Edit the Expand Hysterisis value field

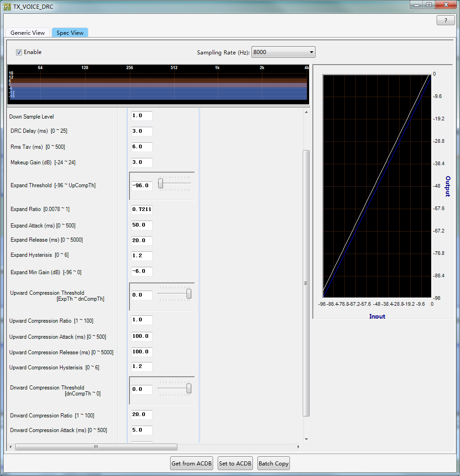[x=142, y=255]
